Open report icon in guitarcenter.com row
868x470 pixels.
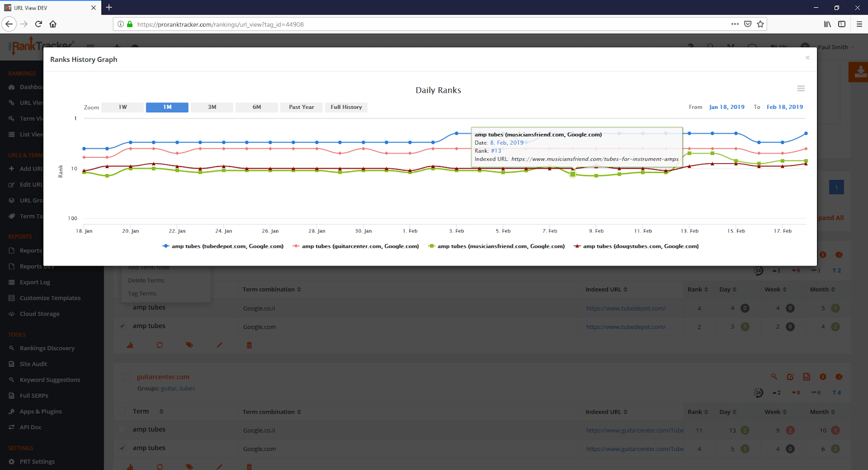click(807, 377)
